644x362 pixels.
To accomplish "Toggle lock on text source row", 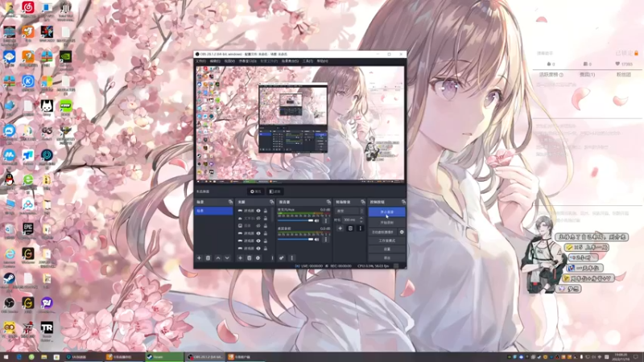I will (266, 218).
